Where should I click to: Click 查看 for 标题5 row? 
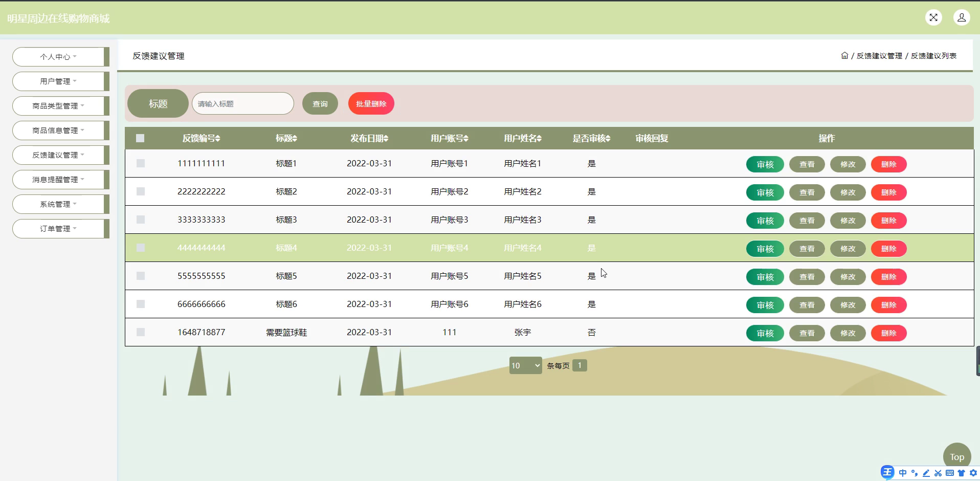click(x=807, y=277)
